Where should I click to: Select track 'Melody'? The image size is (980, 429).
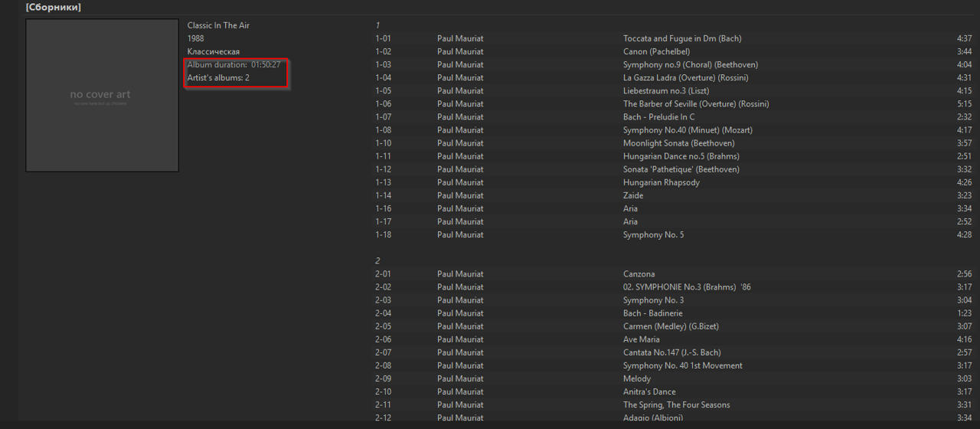pyautogui.click(x=674, y=378)
